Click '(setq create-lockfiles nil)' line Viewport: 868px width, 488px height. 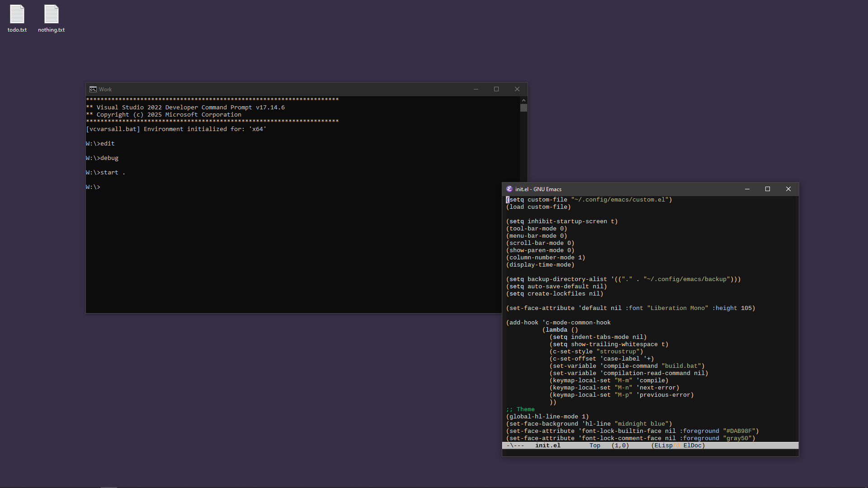coord(555,294)
